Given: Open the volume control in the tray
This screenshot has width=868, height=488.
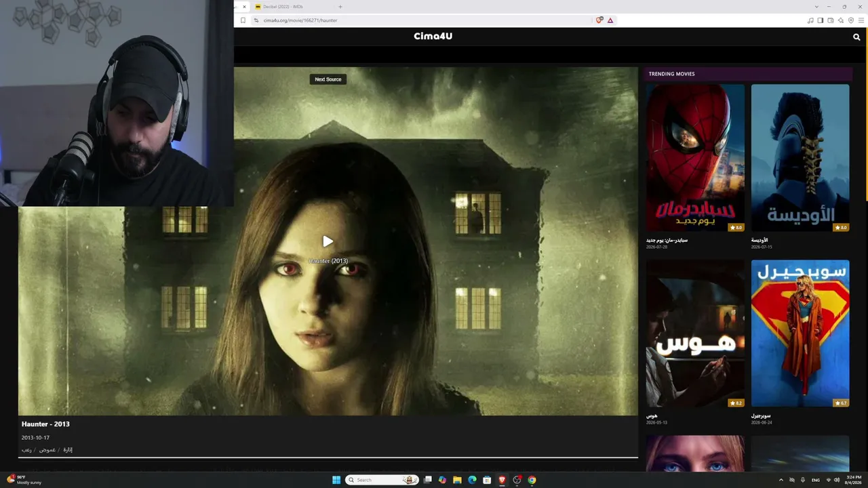Looking at the screenshot, I should tap(837, 480).
